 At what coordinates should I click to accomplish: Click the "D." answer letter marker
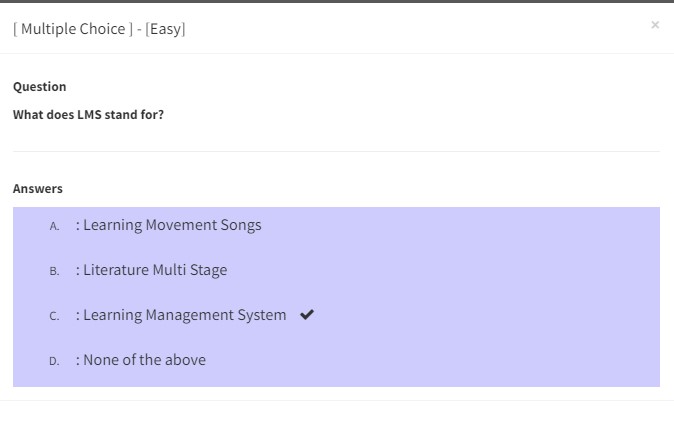coord(55,361)
